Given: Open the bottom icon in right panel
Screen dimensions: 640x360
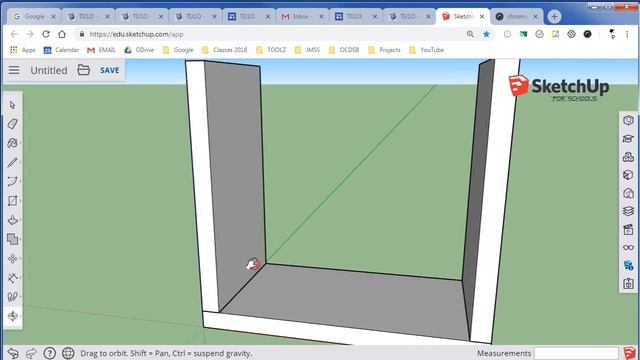Looking at the screenshot, I should [x=628, y=283].
